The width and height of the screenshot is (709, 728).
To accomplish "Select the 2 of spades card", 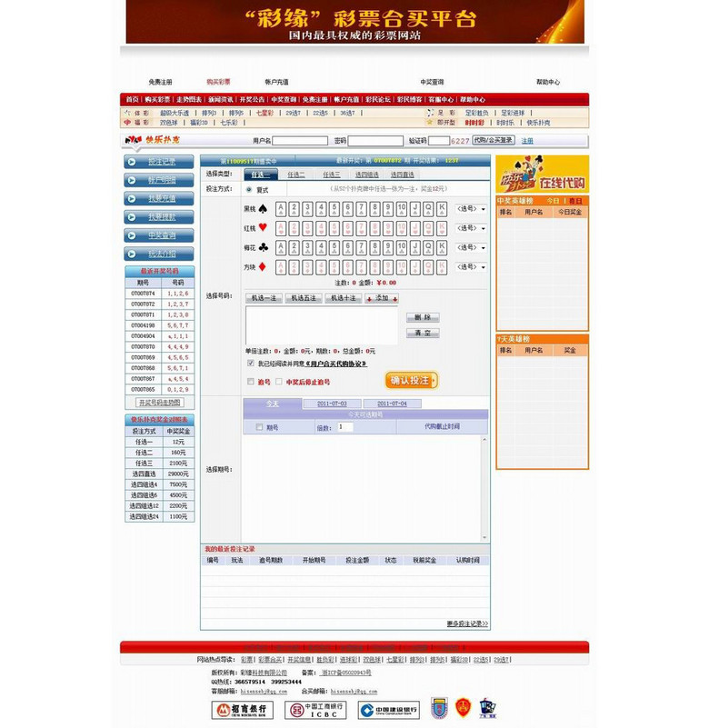I will click(x=295, y=209).
